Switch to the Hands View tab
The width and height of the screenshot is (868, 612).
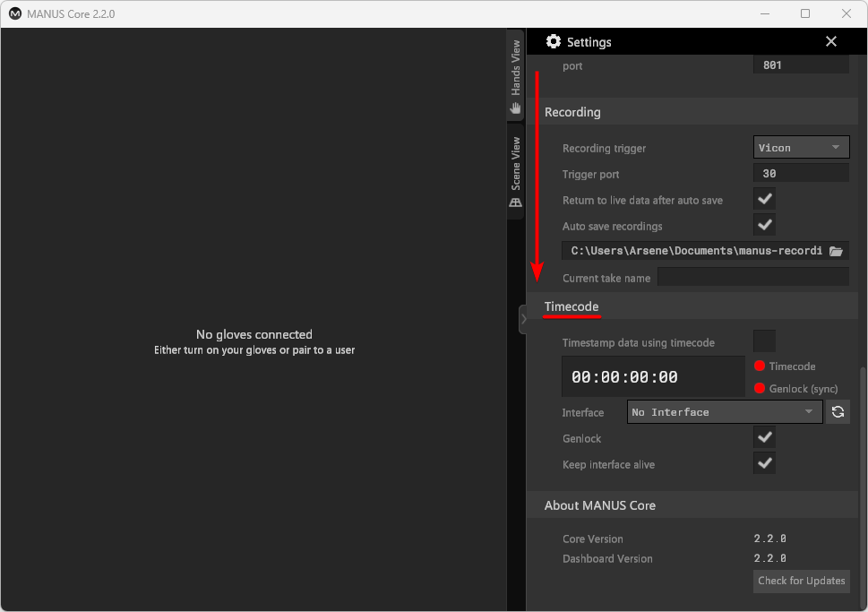pyautogui.click(x=515, y=72)
